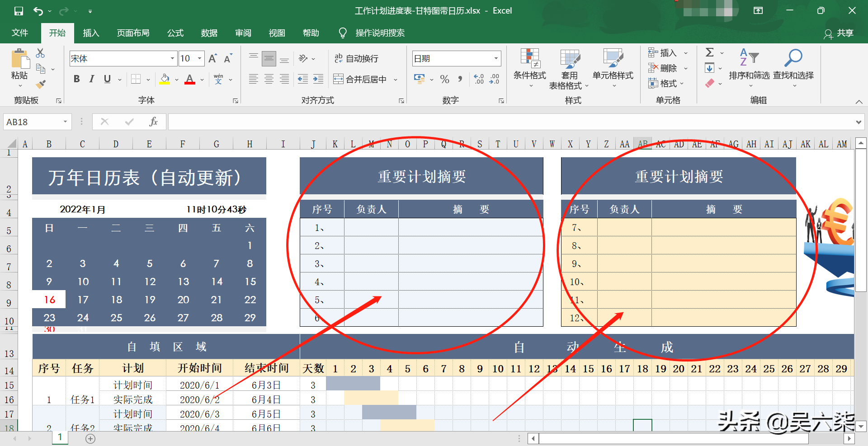Click the Paste clipboard icon
Viewport: 868px width, 446px height.
tap(19, 59)
